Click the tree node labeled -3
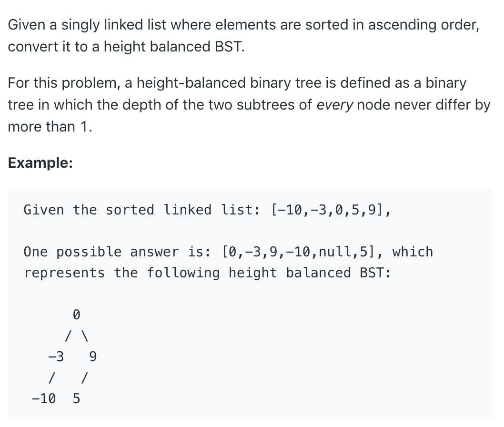This screenshot has height=427, width=504. pyautogui.click(x=56, y=356)
